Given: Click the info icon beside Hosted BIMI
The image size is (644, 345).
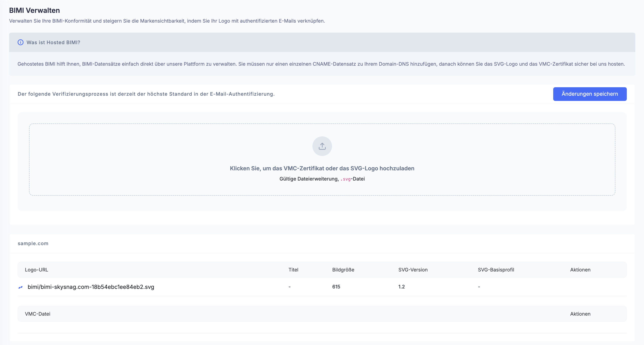Looking at the screenshot, I should click(x=20, y=42).
